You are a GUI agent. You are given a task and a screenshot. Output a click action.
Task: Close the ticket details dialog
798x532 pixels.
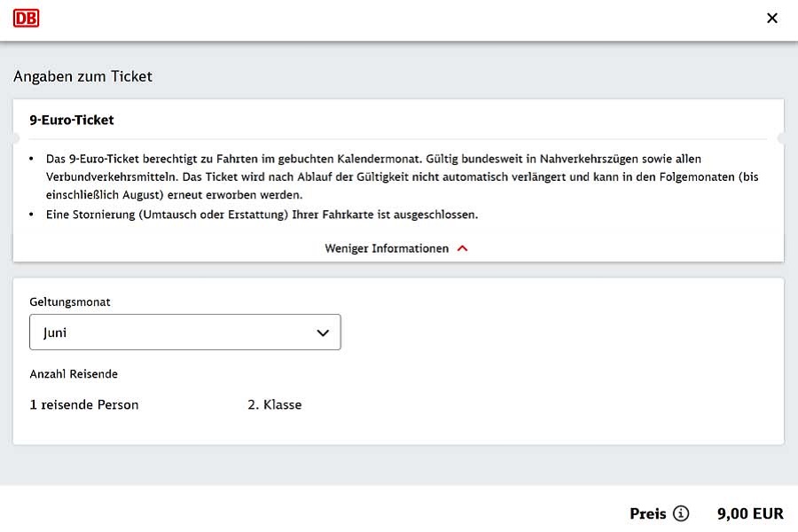click(771, 18)
